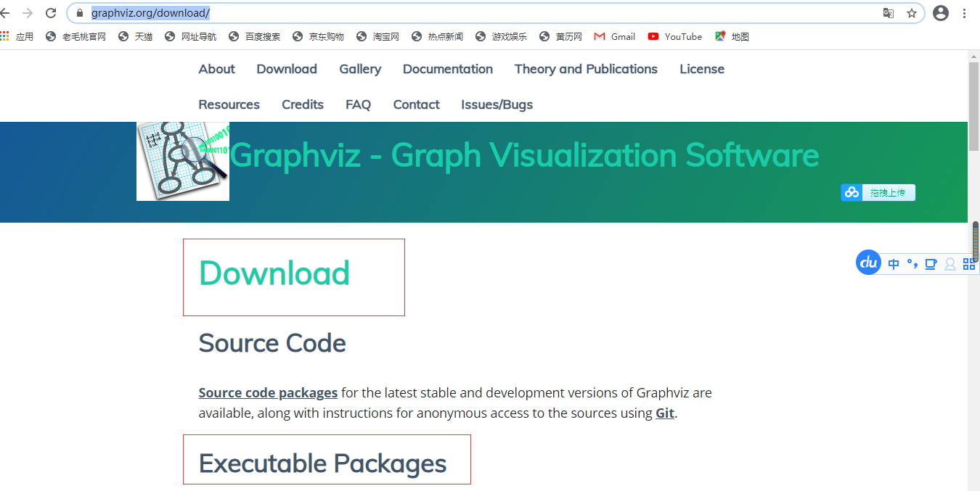Click the 'Executable Packages' heading

[323, 463]
